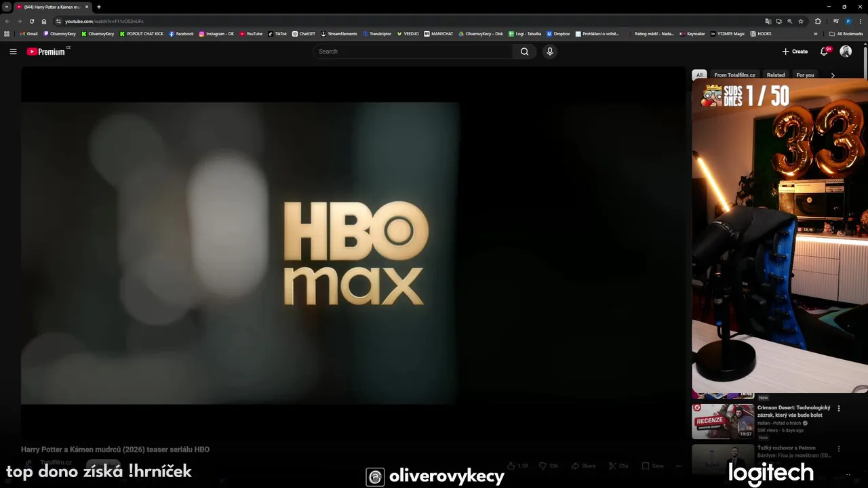
Task: Open the Instagram - OK bookmark
Action: point(216,33)
